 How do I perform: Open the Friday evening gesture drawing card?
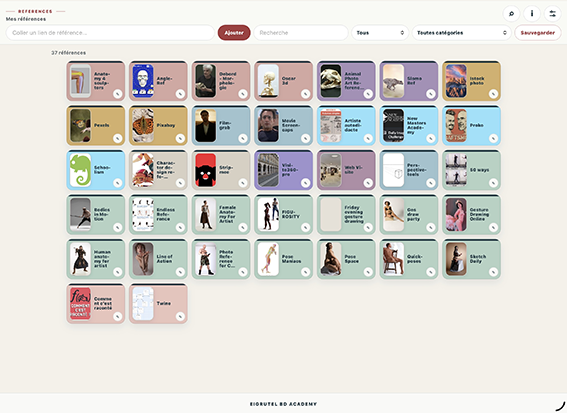[x=346, y=214]
